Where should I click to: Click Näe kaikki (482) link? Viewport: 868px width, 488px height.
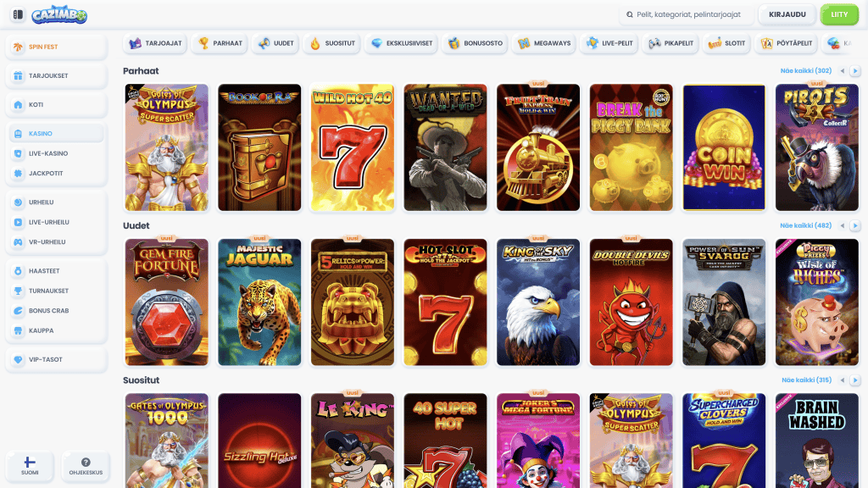click(805, 225)
